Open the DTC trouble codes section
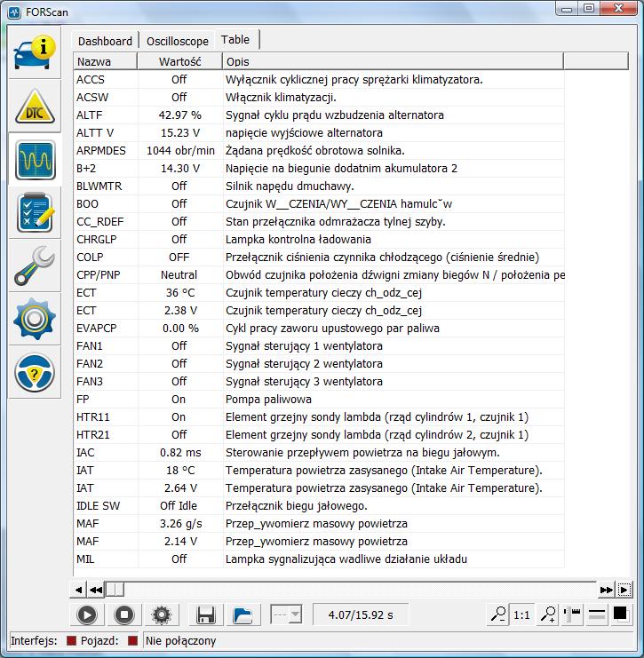The width and height of the screenshot is (644, 658). point(35,107)
